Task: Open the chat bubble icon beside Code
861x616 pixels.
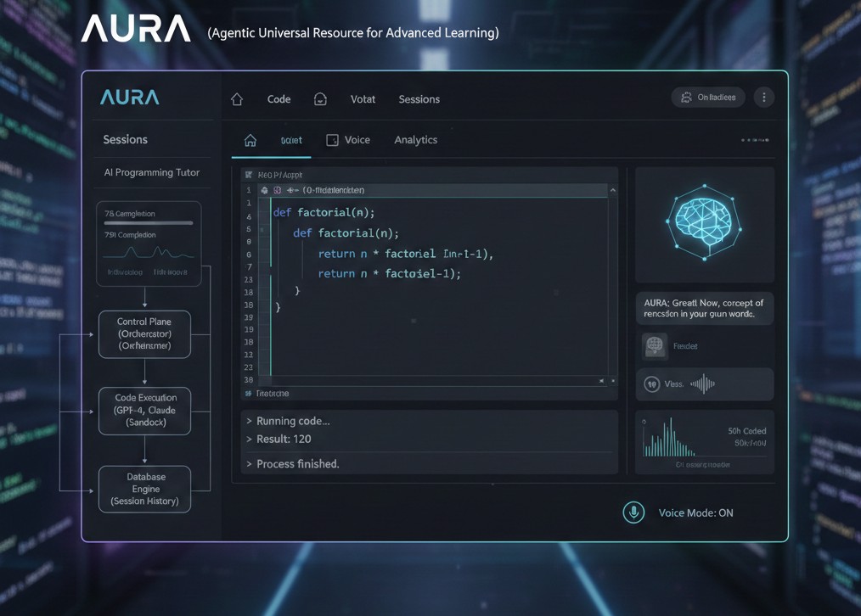Action: click(320, 99)
